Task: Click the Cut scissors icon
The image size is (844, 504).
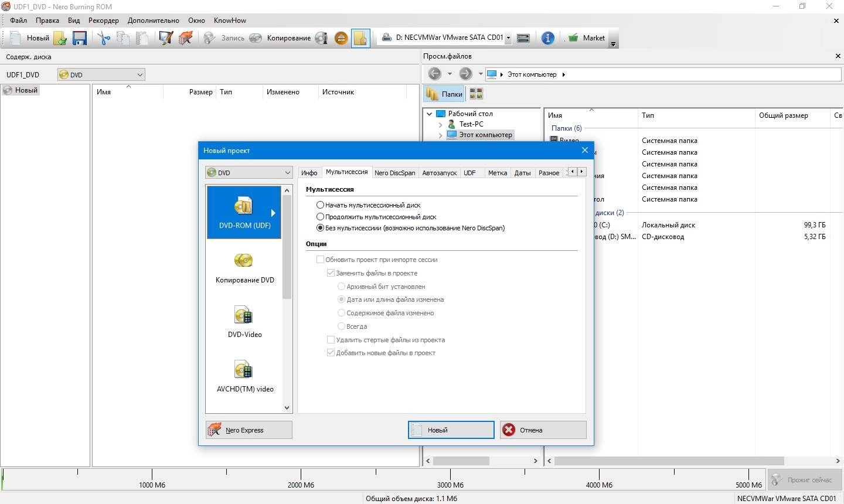Action: 104,38
